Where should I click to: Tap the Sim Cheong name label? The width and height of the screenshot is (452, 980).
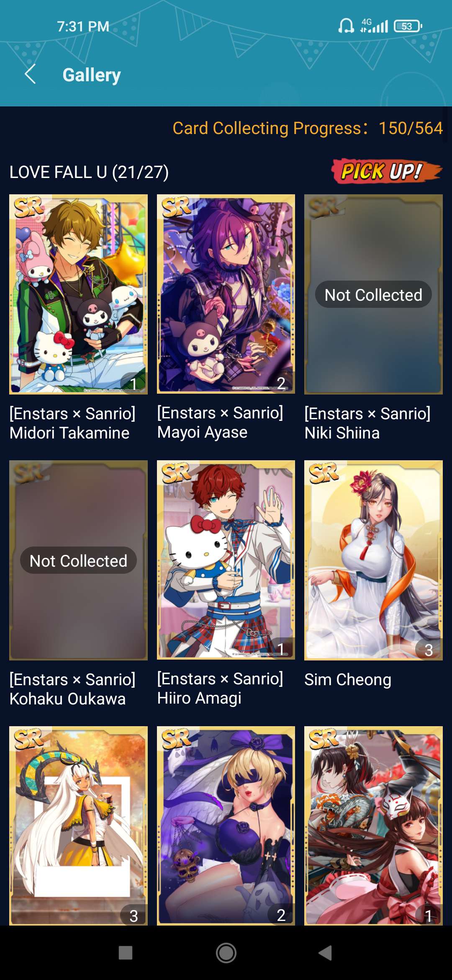point(348,679)
